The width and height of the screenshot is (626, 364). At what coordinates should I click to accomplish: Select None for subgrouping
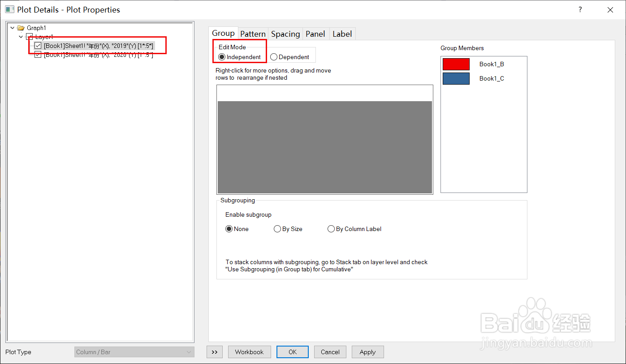tap(237, 229)
